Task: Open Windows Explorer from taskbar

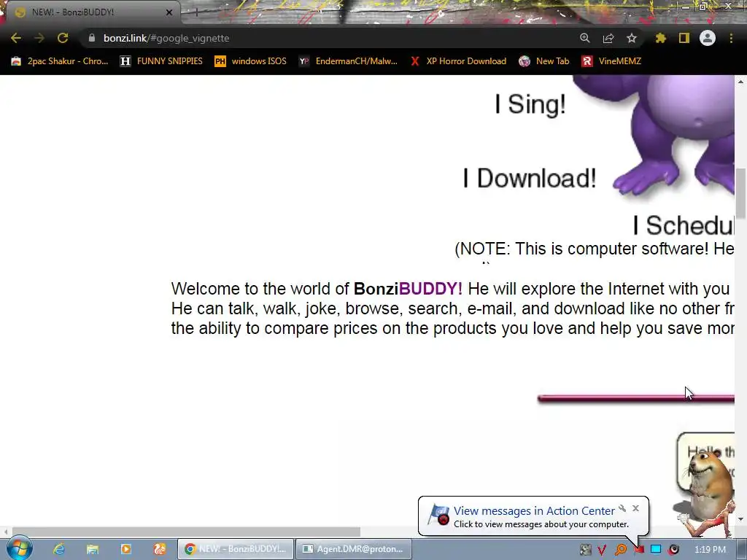Action: [93, 549]
